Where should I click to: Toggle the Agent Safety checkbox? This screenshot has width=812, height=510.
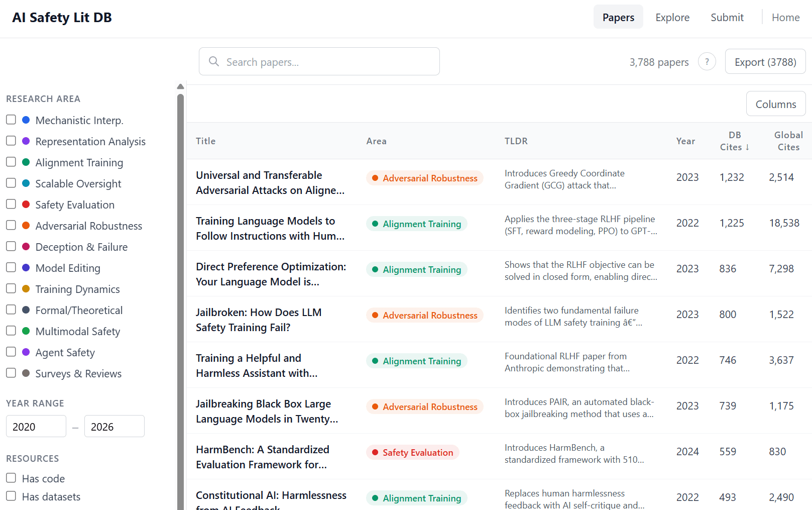tap(11, 352)
